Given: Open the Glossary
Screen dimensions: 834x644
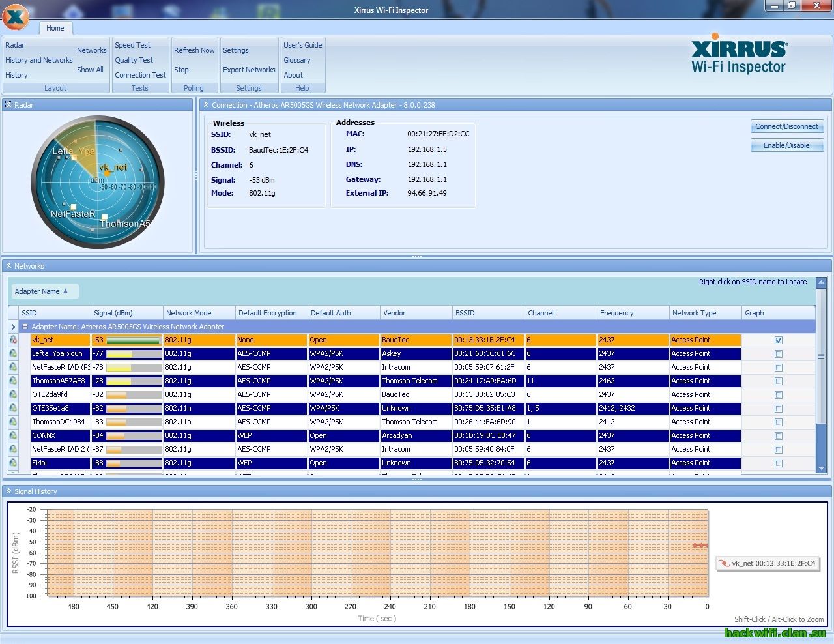Looking at the screenshot, I should pos(297,60).
